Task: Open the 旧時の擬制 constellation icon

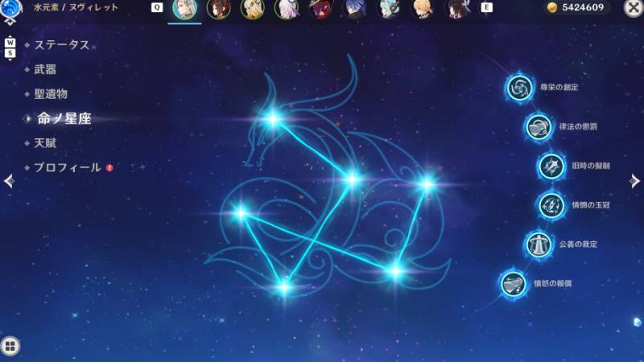Action: tap(551, 166)
